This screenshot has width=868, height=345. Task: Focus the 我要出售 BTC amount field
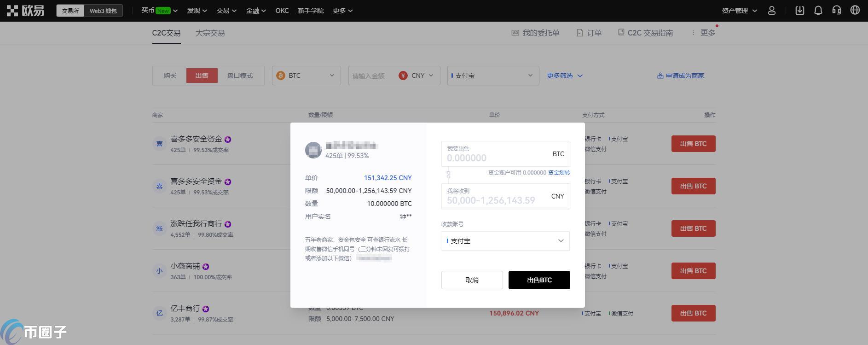tap(505, 154)
